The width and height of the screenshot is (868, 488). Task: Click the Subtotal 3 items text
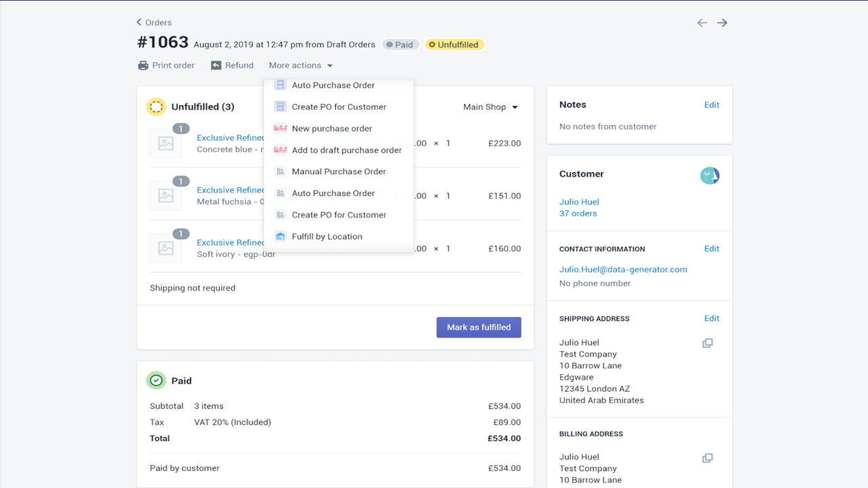(186, 407)
